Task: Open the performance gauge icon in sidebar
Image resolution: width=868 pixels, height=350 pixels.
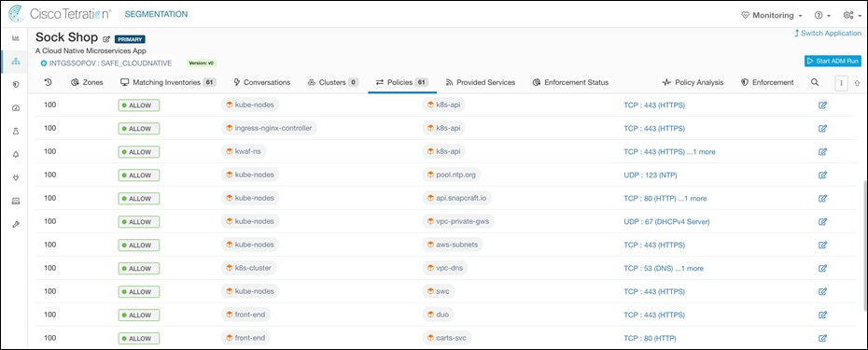Action: (x=16, y=108)
